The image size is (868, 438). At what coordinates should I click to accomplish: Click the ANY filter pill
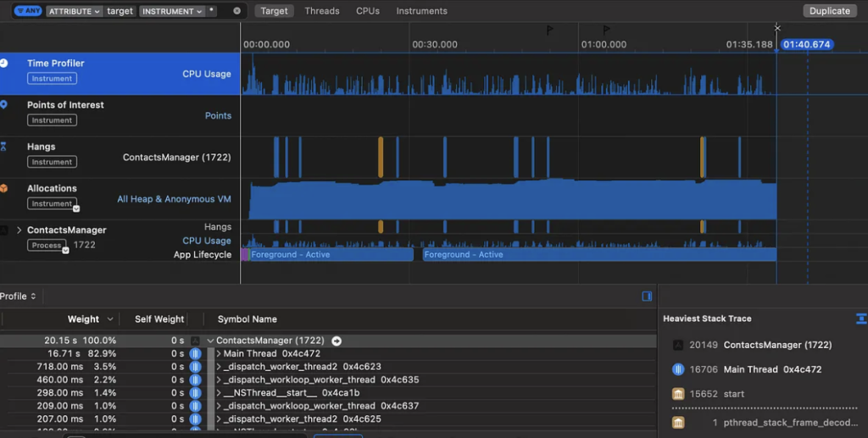28,10
